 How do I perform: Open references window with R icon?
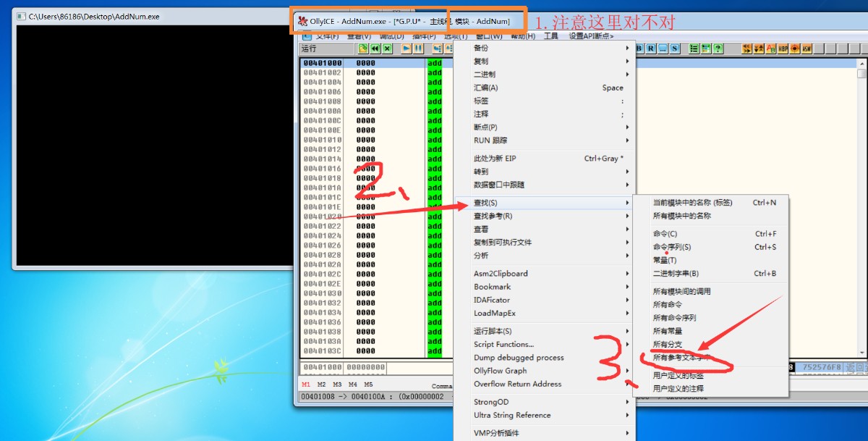point(651,49)
